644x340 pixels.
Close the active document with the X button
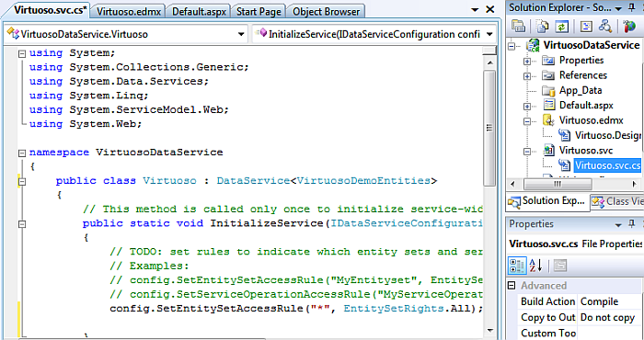pos(490,9)
